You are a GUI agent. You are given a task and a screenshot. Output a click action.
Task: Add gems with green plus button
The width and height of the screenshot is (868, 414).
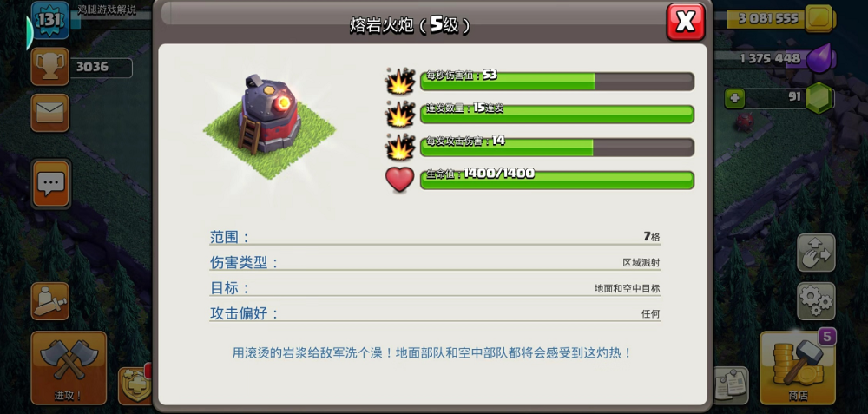click(x=734, y=99)
